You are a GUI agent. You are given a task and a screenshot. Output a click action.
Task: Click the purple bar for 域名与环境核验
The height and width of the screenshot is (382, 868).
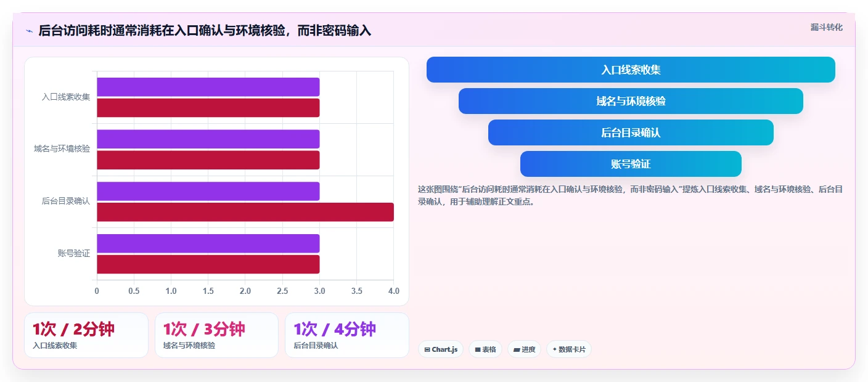208,139
